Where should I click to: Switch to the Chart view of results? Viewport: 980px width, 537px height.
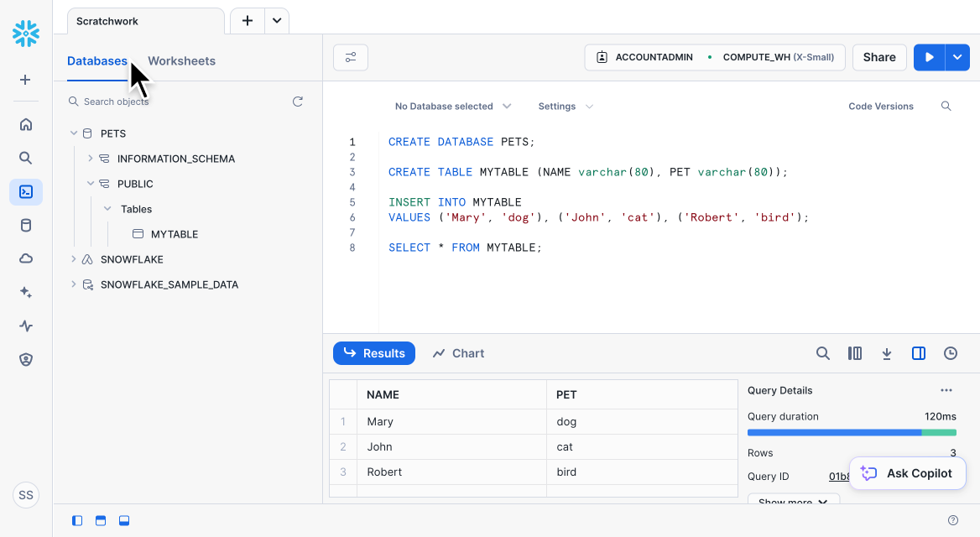tap(458, 353)
